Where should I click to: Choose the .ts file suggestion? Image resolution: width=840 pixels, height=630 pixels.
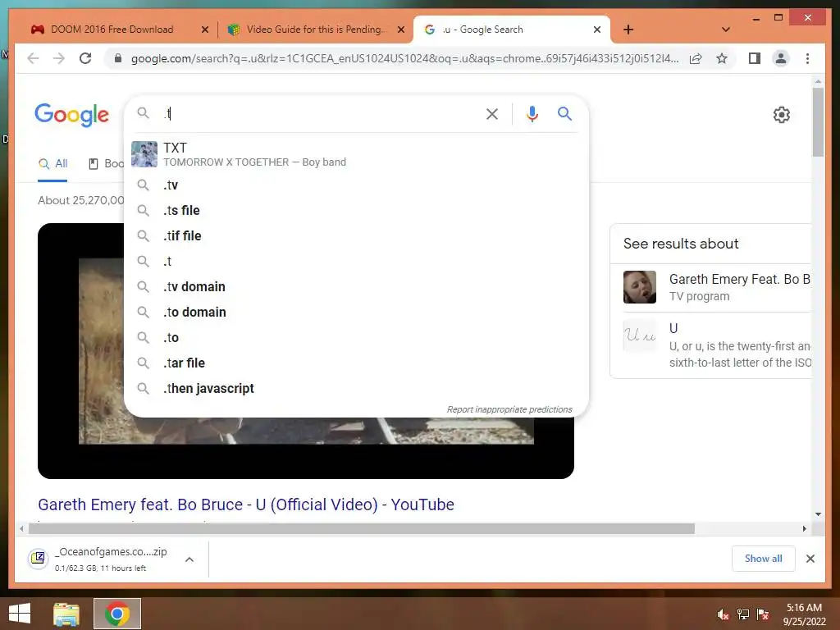click(x=356, y=211)
